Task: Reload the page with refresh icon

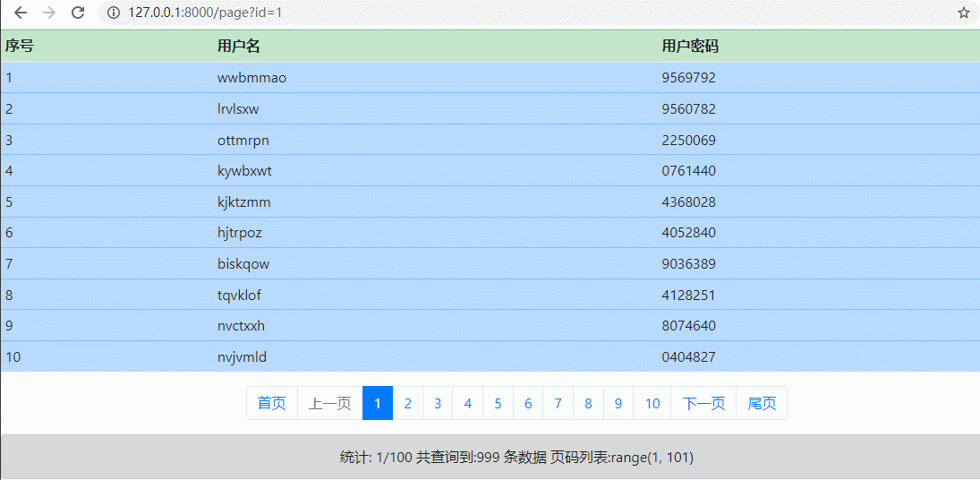Action: [x=78, y=13]
